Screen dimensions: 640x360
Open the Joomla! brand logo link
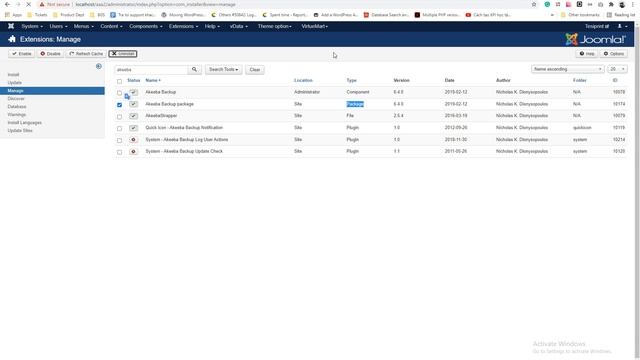[x=596, y=39]
